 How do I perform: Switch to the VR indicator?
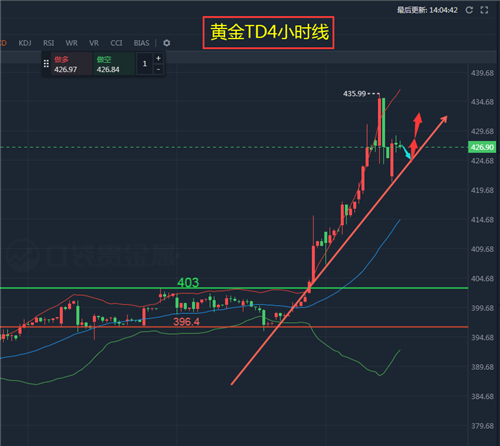pos(94,43)
